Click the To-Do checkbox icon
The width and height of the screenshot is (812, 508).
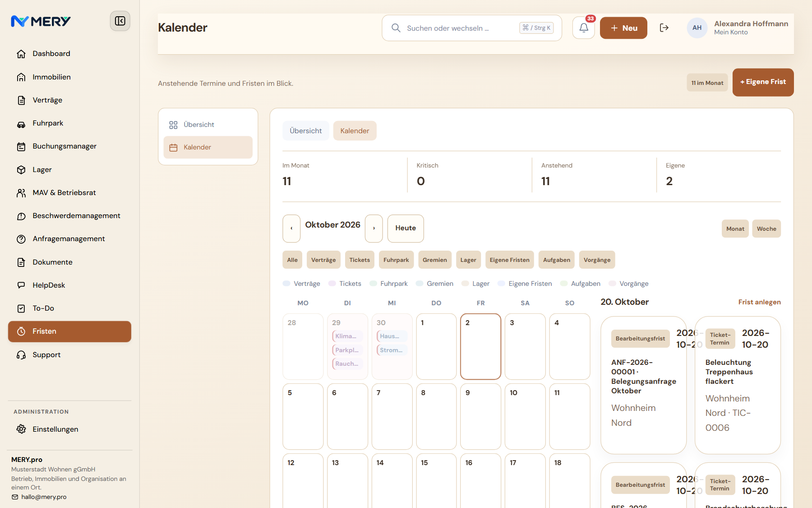[21, 308]
